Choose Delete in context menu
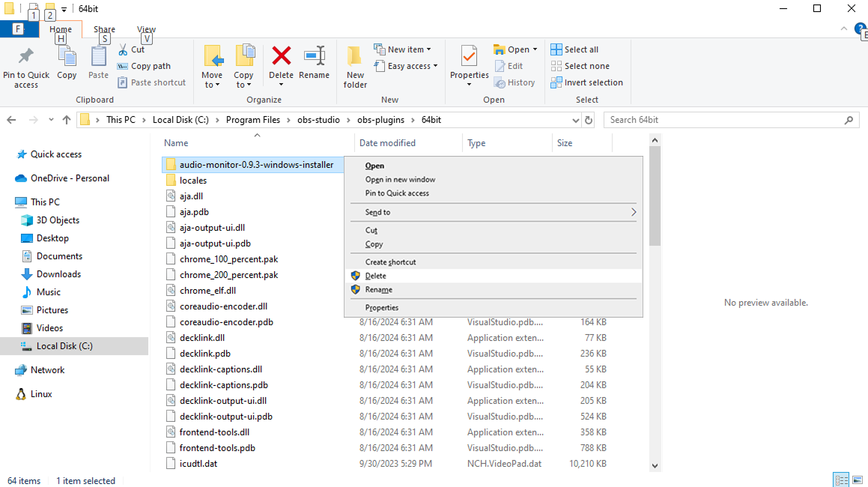Viewport: 868px width, 487px height. click(494, 276)
